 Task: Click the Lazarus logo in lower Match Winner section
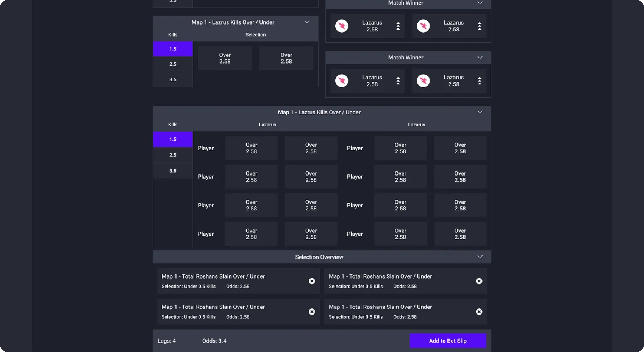tap(342, 81)
